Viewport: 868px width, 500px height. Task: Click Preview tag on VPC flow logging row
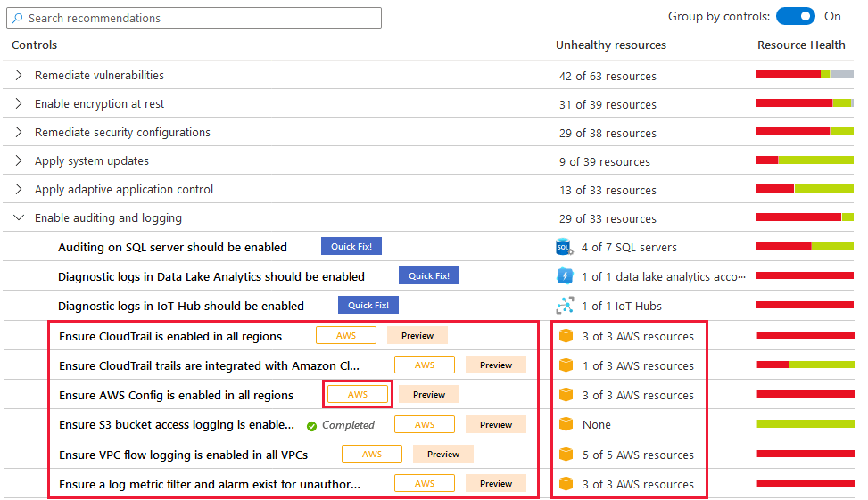(x=443, y=454)
